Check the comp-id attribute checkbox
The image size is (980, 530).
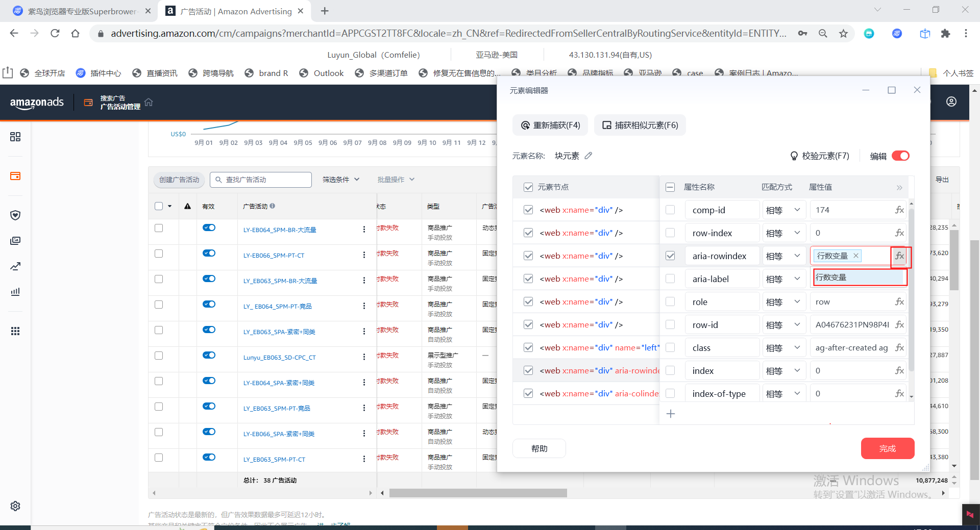pos(670,210)
